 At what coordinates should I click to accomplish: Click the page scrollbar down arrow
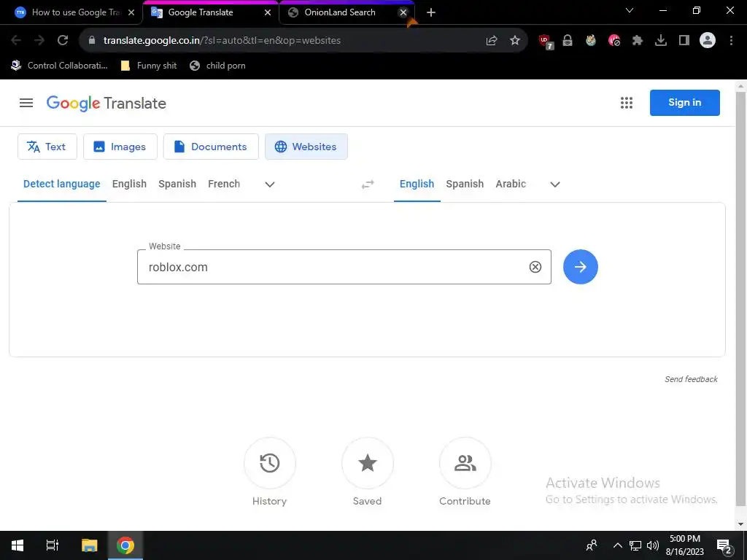click(741, 524)
